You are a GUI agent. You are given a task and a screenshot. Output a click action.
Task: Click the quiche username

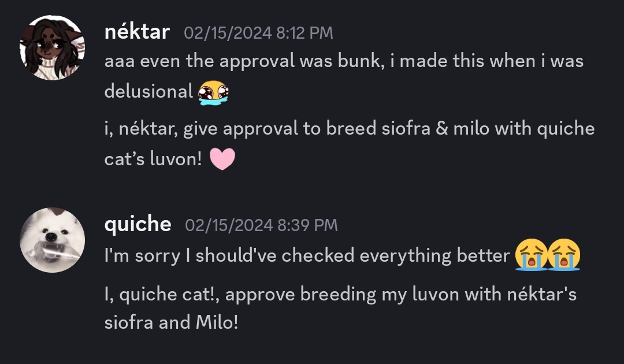138,224
